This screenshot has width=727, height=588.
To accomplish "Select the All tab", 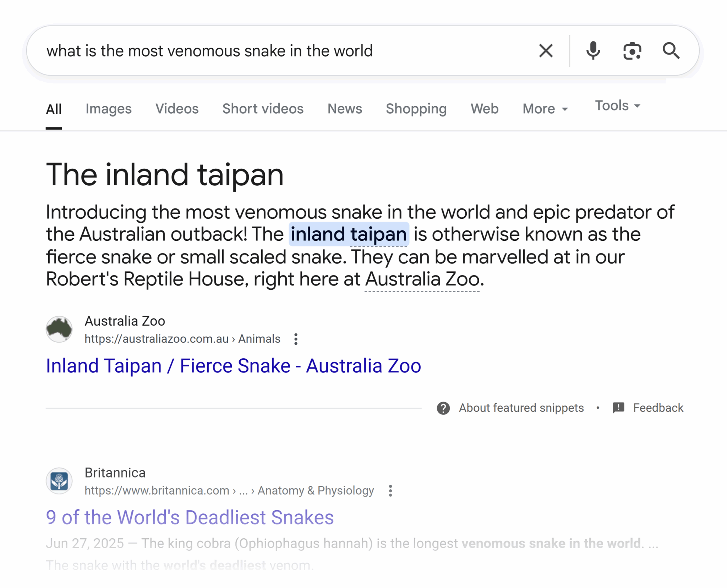I will pos(54,109).
